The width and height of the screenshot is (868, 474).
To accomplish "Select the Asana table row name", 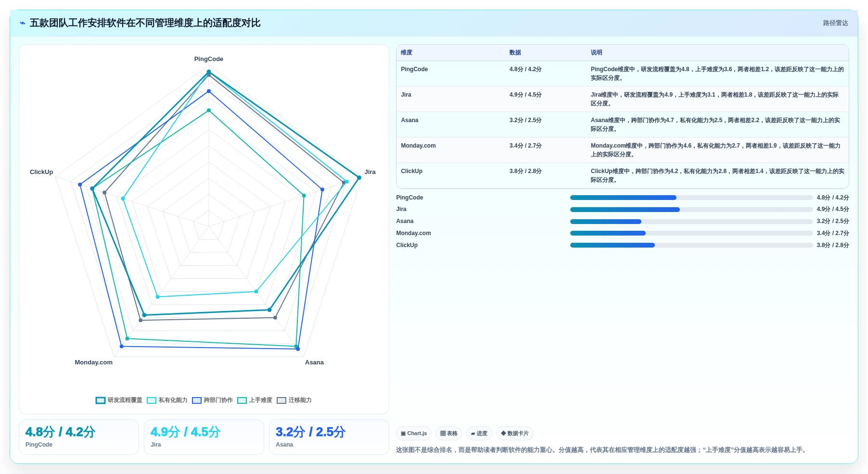I will coord(409,120).
